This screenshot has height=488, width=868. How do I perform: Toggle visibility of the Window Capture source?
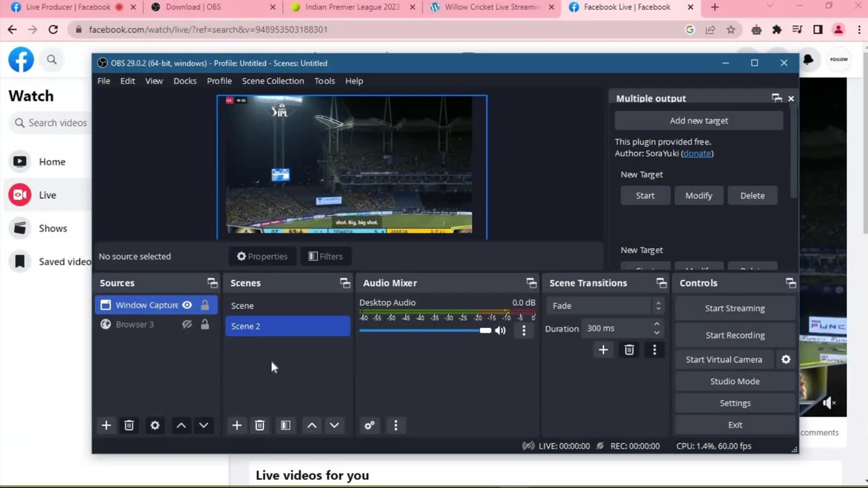187,305
